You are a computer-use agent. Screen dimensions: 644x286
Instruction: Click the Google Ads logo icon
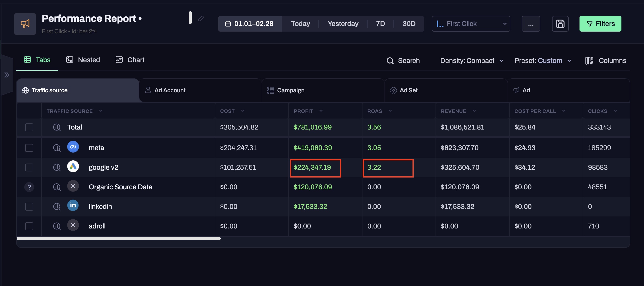point(73,166)
